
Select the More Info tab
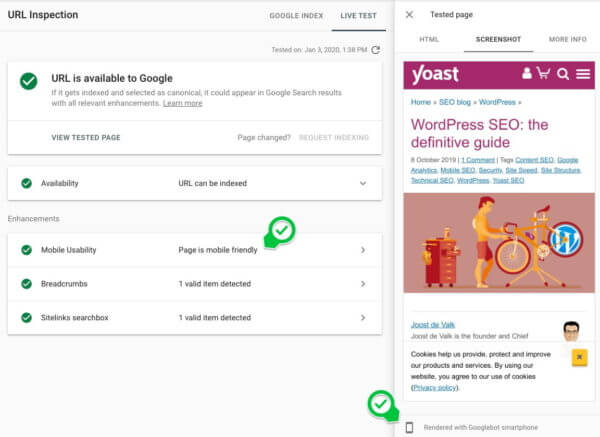(x=567, y=39)
